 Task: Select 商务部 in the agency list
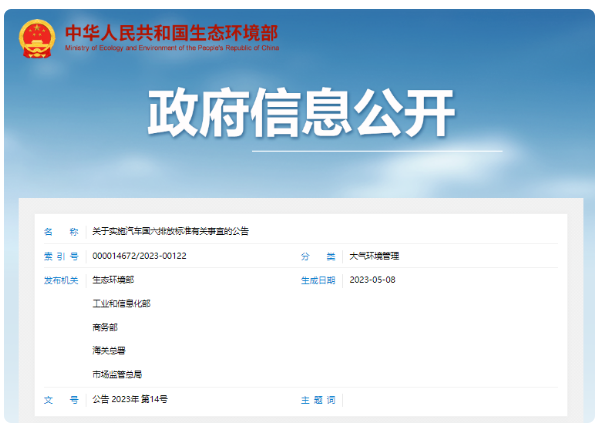coord(105,327)
